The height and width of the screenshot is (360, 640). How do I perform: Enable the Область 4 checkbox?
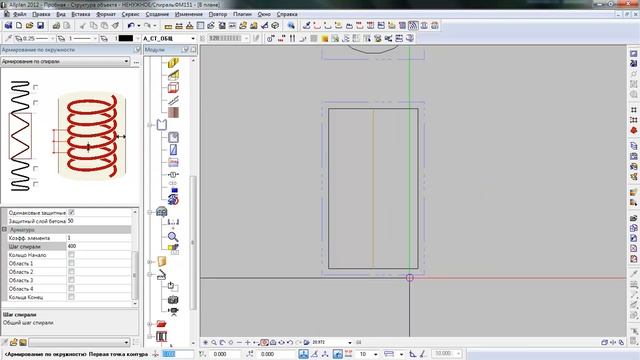point(71,289)
